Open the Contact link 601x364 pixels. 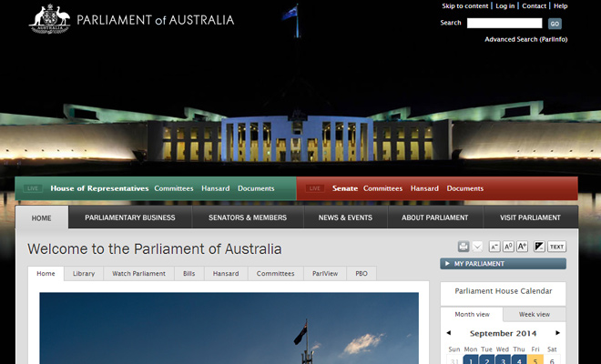534,6
